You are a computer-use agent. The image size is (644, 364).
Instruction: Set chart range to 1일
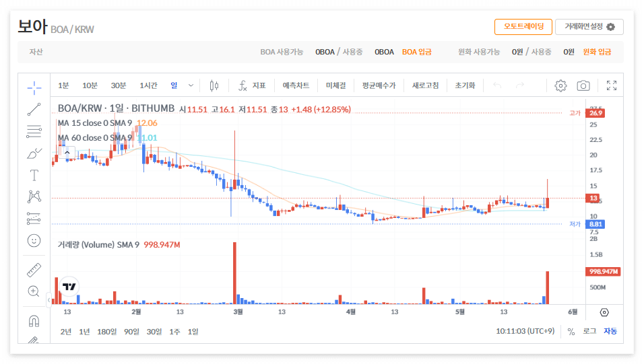[x=193, y=332]
